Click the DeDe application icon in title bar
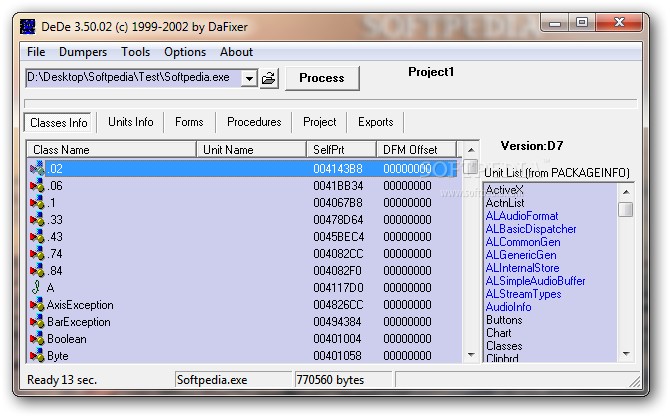 (x=28, y=27)
